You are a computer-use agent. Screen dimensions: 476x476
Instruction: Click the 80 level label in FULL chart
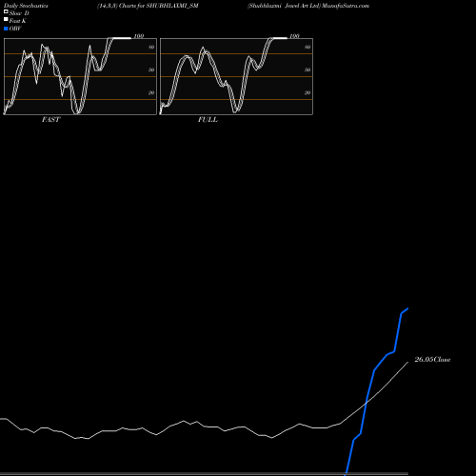[x=307, y=47]
